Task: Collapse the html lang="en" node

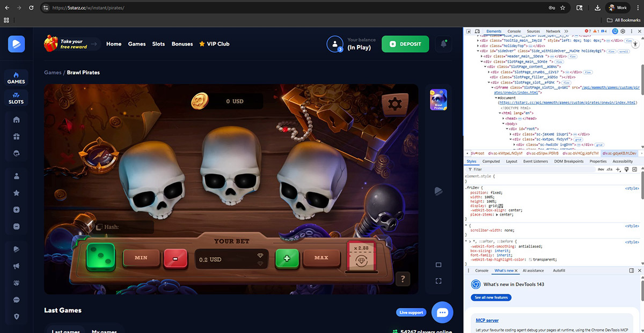Action: [499, 113]
